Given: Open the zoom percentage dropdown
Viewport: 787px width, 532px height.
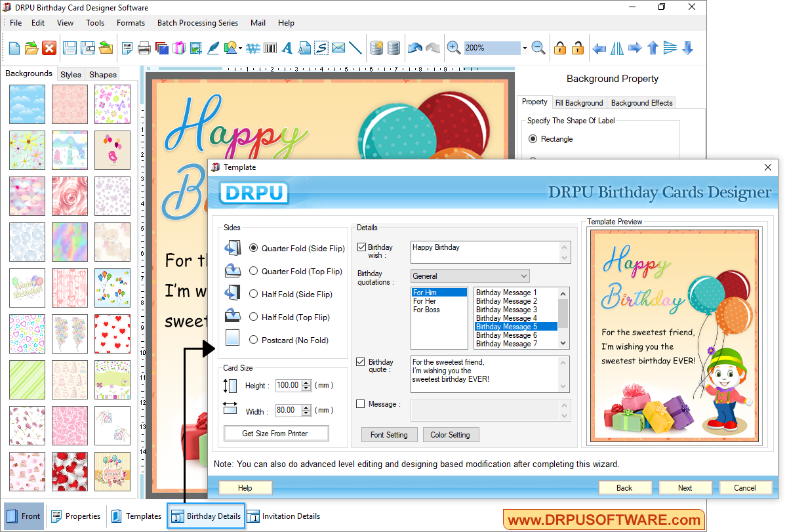Looking at the screenshot, I should click(524, 47).
